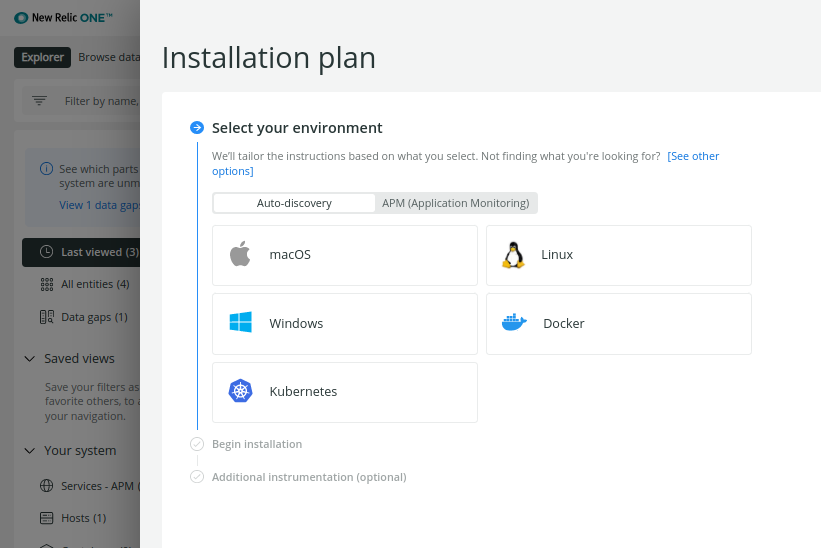Click the Windows logo icon

pyautogui.click(x=240, y=323)
